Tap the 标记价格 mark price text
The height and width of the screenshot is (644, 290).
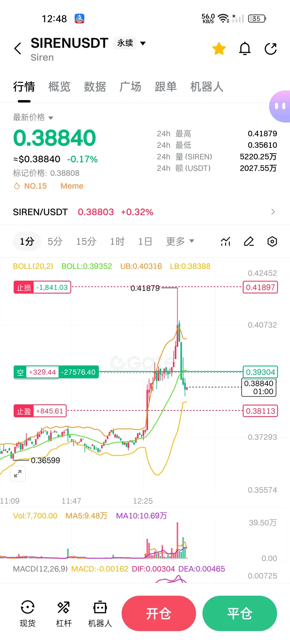pos(46,173)
